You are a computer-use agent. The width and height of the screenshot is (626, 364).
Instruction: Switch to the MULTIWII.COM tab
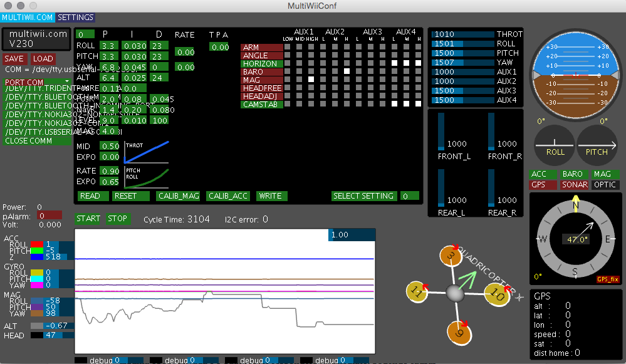(28, 18)
